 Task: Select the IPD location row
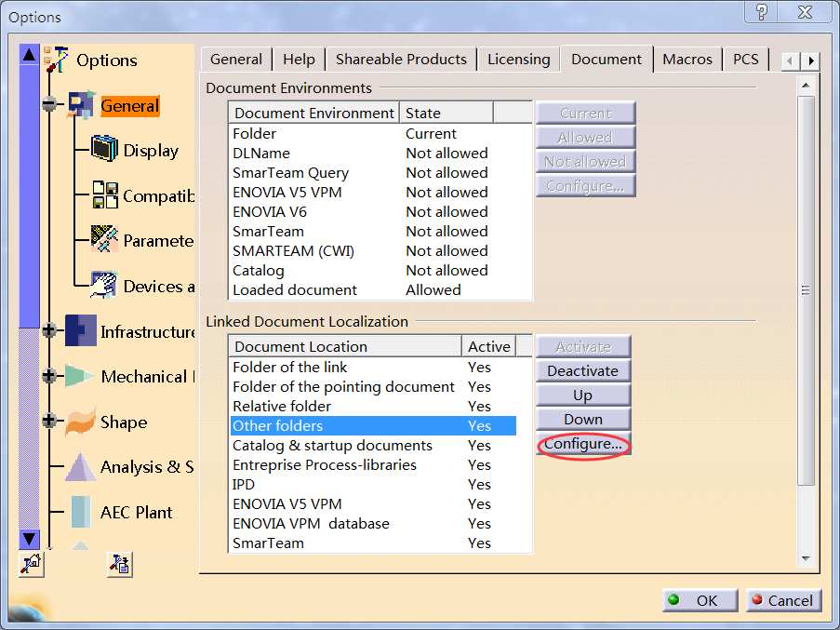pos(373,484)
